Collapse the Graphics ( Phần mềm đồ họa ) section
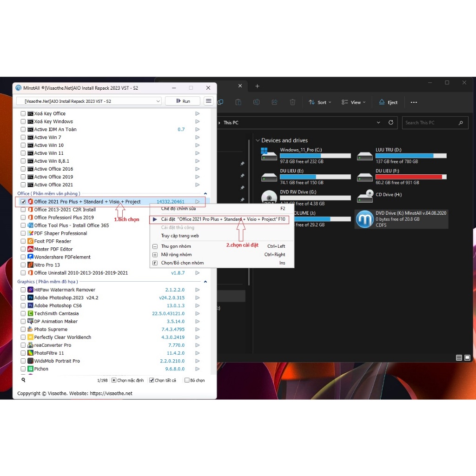Screen dimensions: 476x476 (205, 281)
